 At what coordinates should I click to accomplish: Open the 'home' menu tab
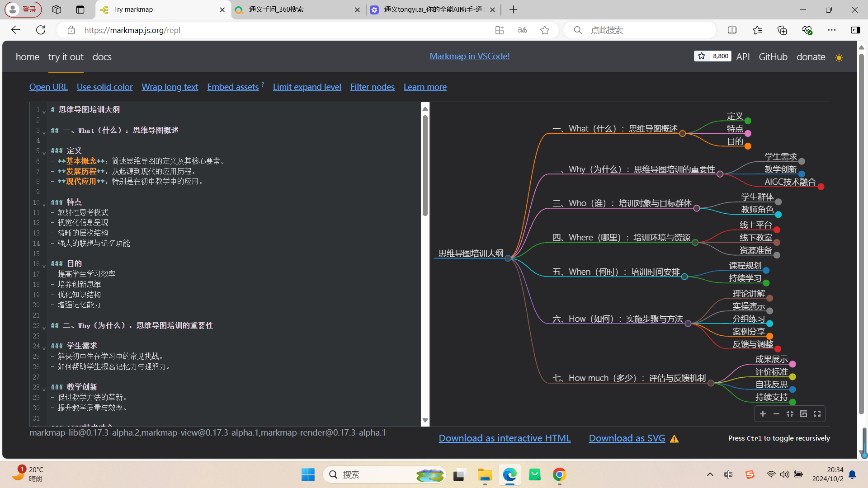[x=27, y=56]
